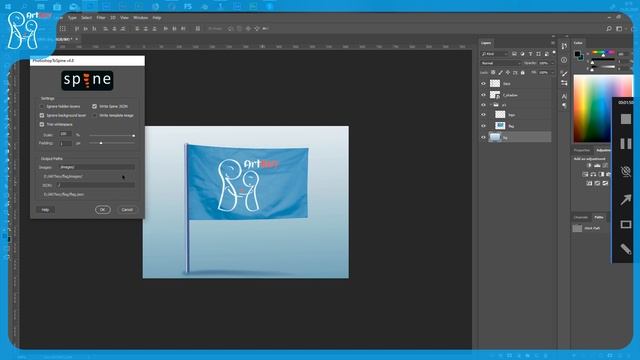Click Align horizontal centers icon in options bar
The height and width of the screenshot is (360, 640).
[x=114, y=29]
